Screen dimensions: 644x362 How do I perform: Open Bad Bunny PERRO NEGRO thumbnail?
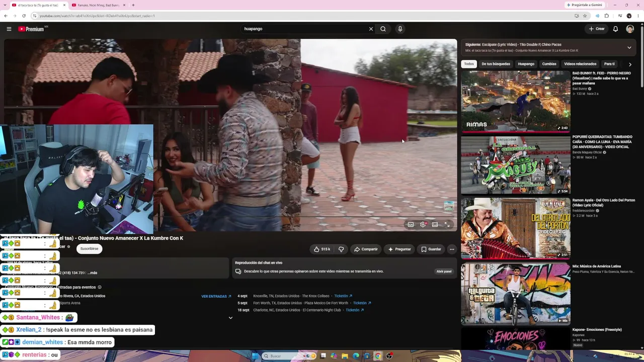point(516,101)
